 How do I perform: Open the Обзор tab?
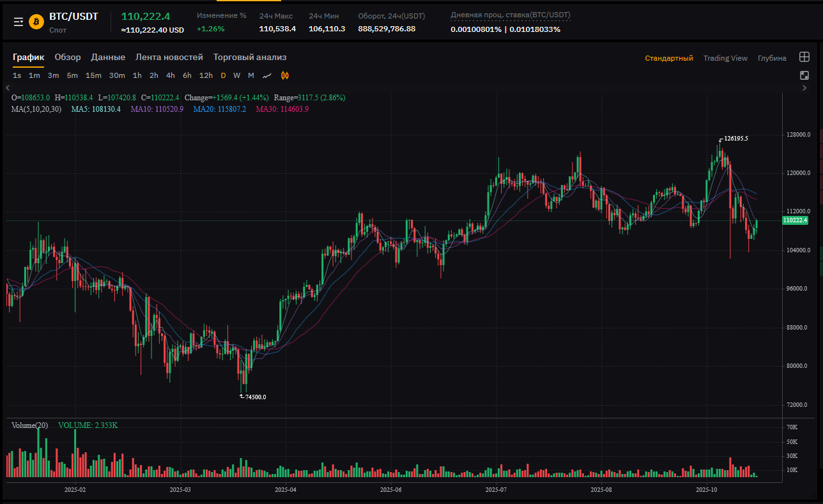pyautogui.click(x=68, y=57)
